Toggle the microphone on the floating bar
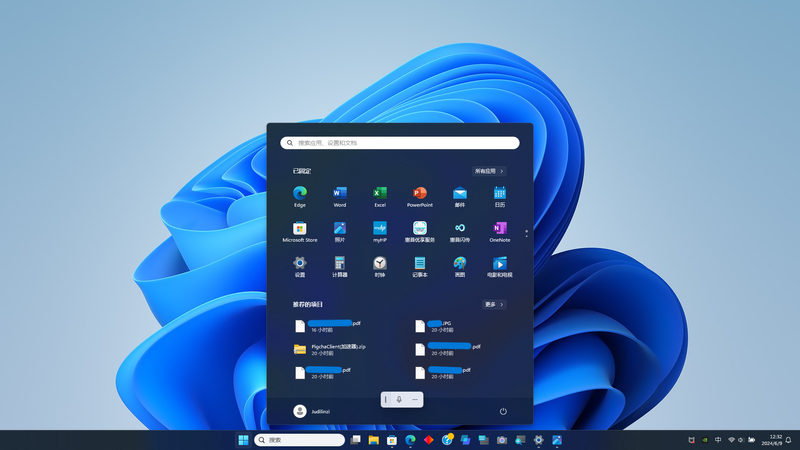 [399, 400]
